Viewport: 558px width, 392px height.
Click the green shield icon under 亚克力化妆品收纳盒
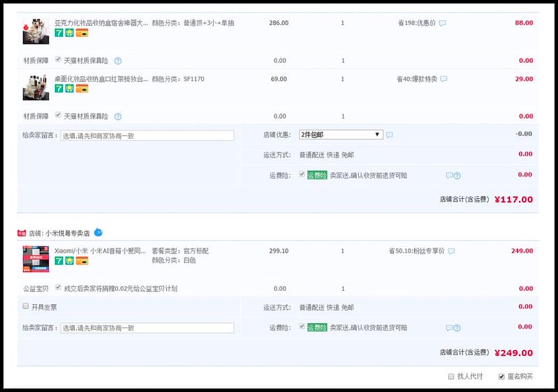(x=69, y=33)
